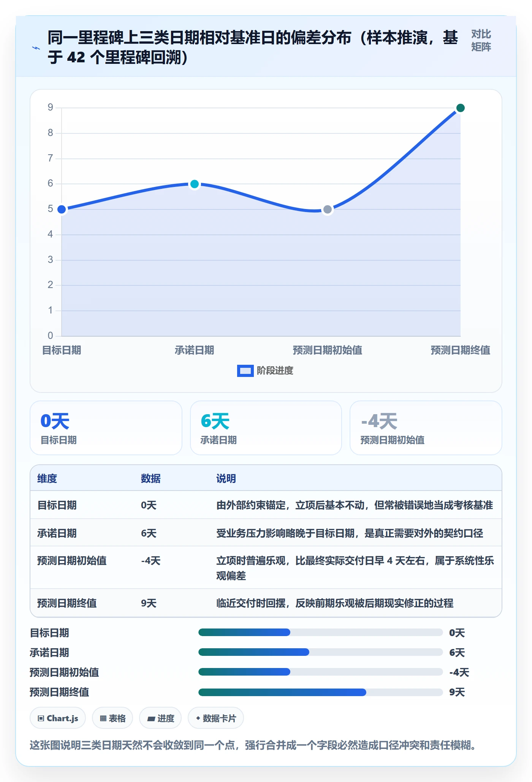Screen dimensions: 532x782
Task: Click y-axis tick label 9
Action: (50, 108)
